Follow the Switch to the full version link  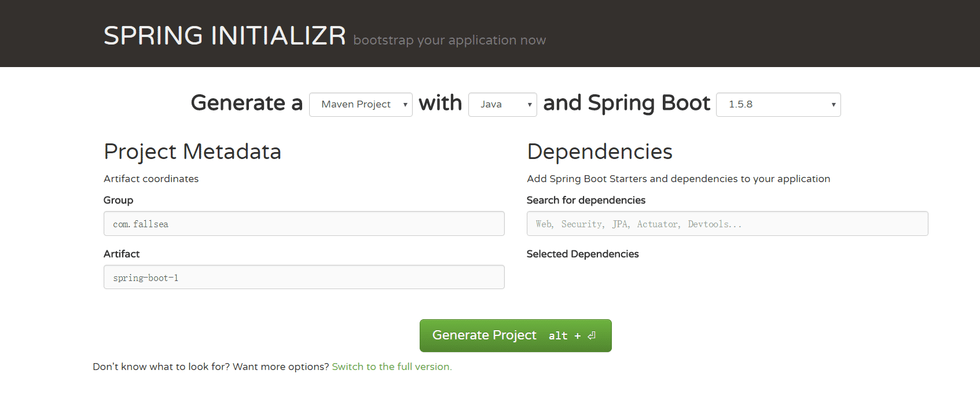click(x=392, y=367)
